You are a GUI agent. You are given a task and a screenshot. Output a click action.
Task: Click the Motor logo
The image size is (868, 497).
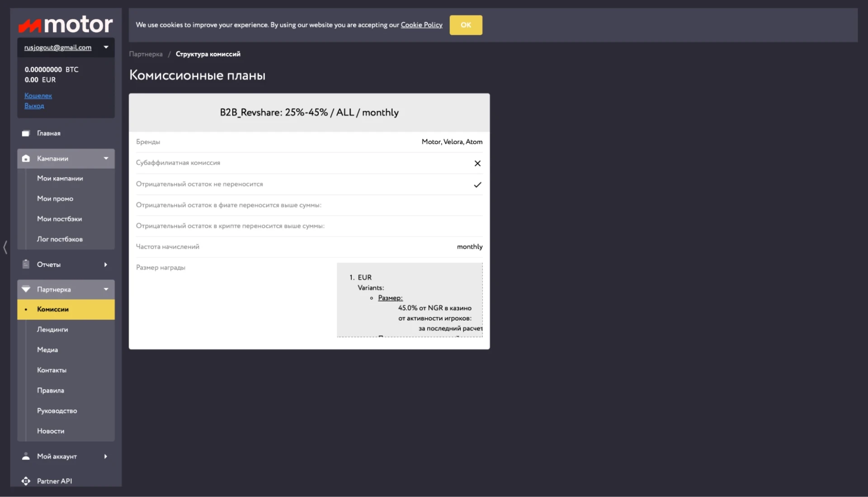[x=66, y=24]
